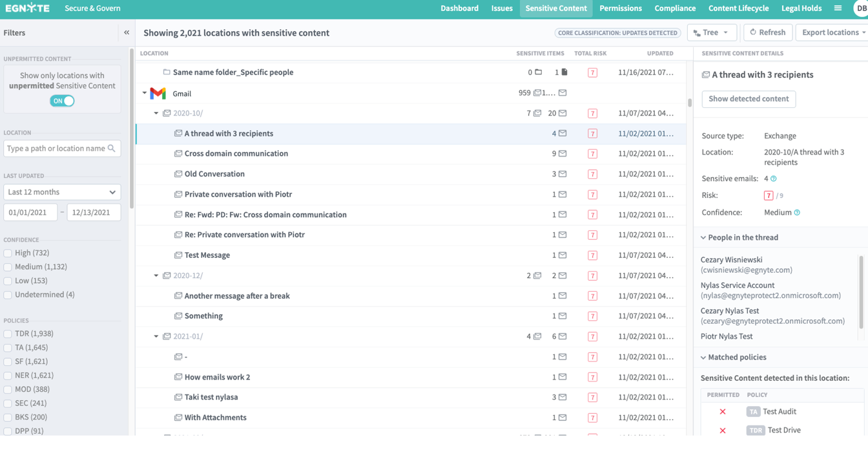Collapse the Filters panel with the double chevron
The image size is (868, 450).
coord(127,32)
